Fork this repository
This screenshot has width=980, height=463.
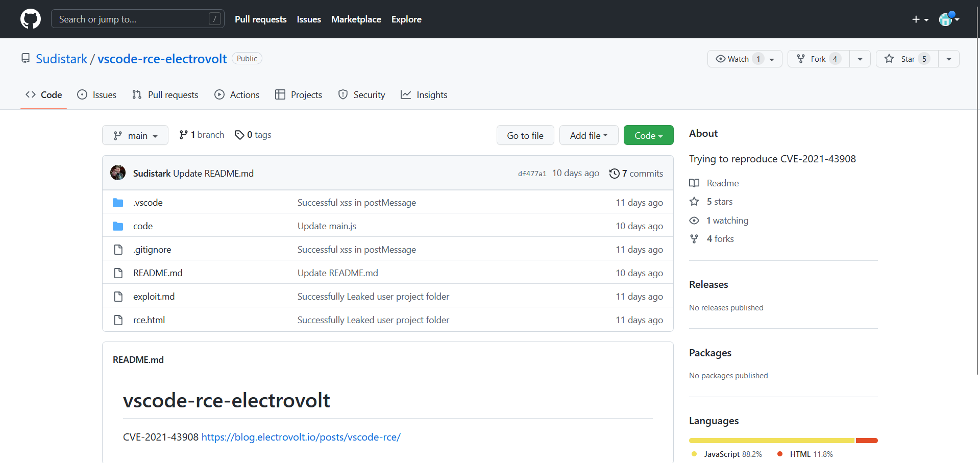pos(819,59)
